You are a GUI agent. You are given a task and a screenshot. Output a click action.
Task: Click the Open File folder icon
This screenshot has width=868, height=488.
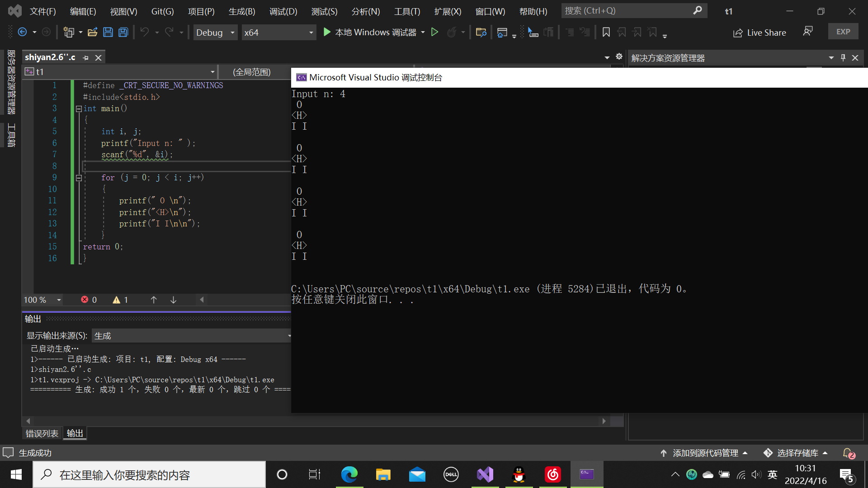point(93,32)
